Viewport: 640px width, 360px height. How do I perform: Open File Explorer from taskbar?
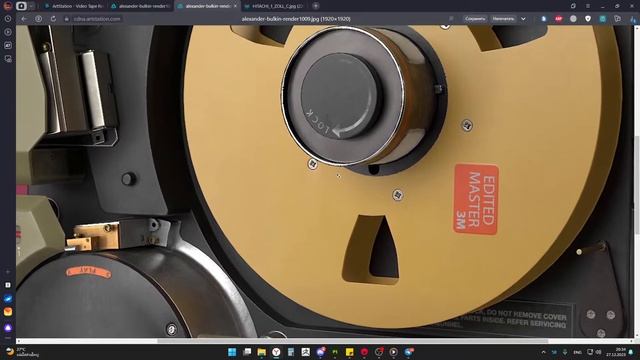pyautogui.click(x=262, y=352)
